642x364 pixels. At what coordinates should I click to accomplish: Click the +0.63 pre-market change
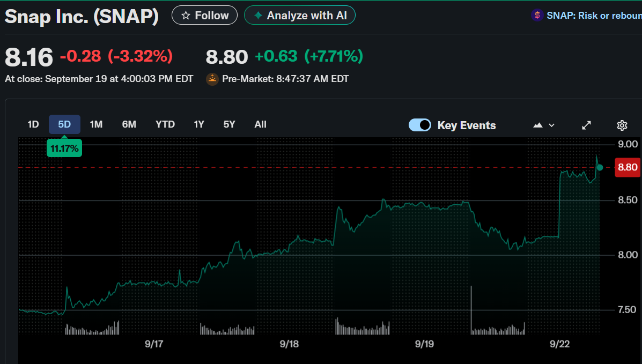pos(276,56)
